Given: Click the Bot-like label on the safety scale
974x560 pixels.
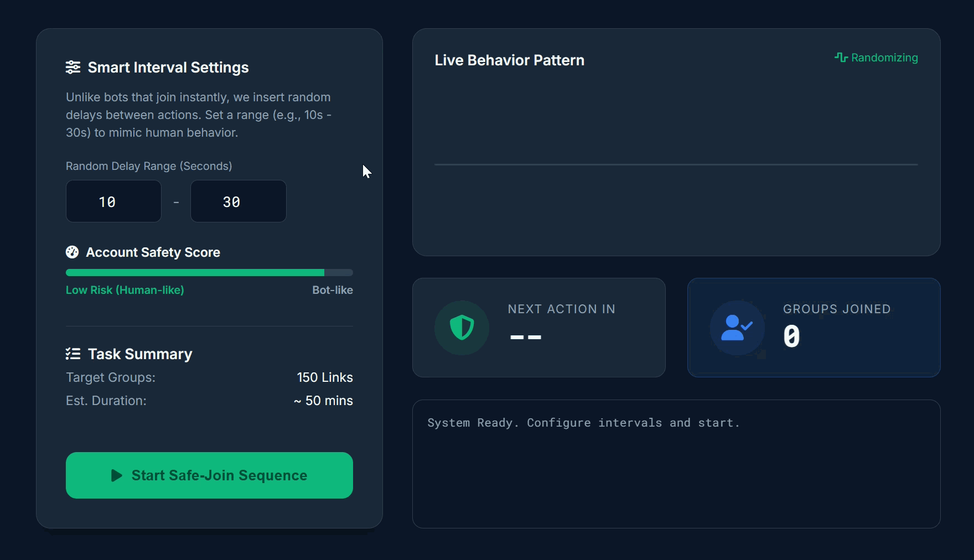Looking at the screenshot, I should [x=331, y=290].
